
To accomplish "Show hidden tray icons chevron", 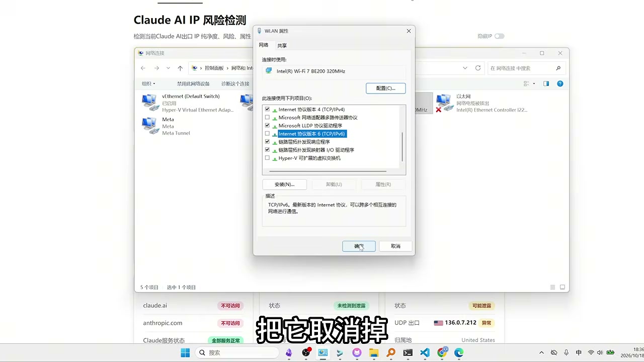I will coord(541,353).
